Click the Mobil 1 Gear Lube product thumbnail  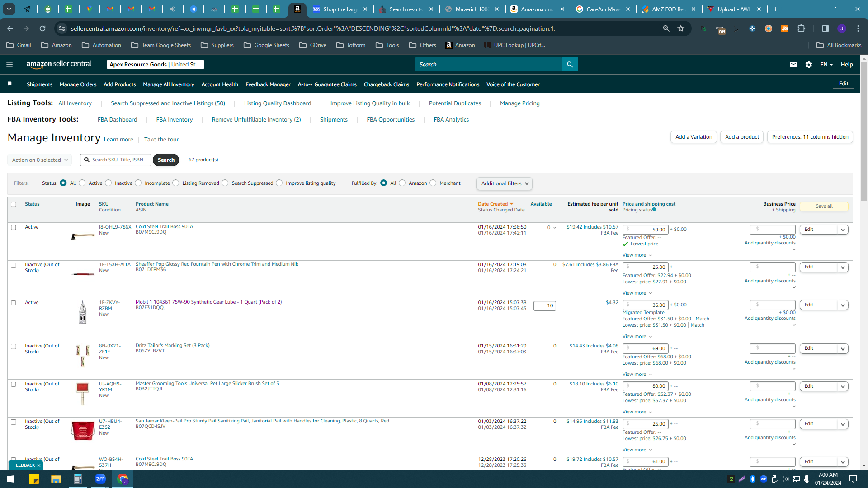coord(83,313)
